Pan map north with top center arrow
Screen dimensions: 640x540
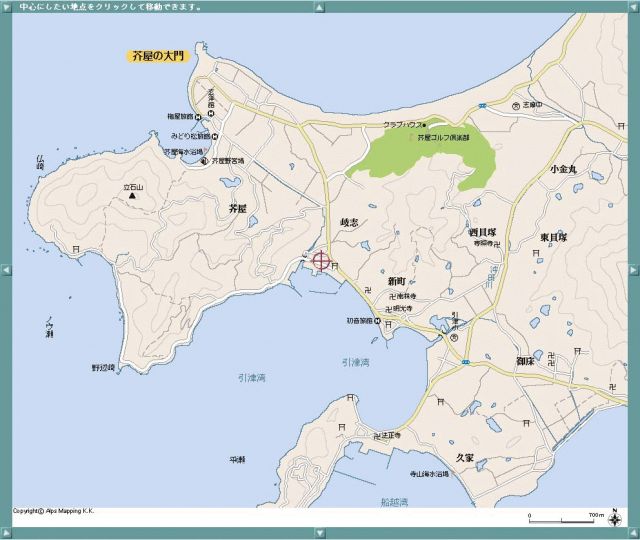point(319,6)
